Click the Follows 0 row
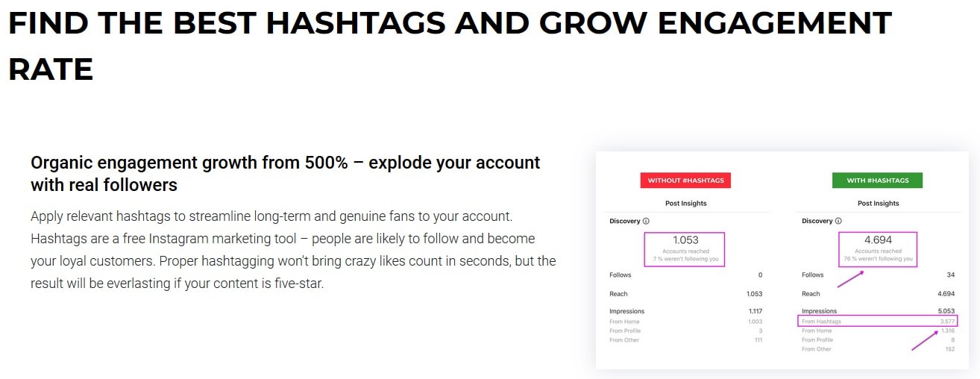The width and height of the screenshot is (980, 379). pos(685,275)
